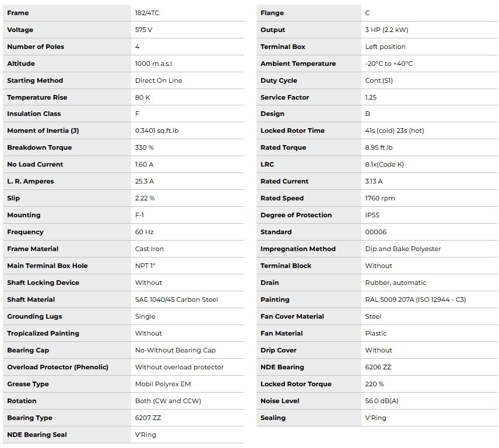Click the Main Terminal Box Hole label

tap(47, 266)
